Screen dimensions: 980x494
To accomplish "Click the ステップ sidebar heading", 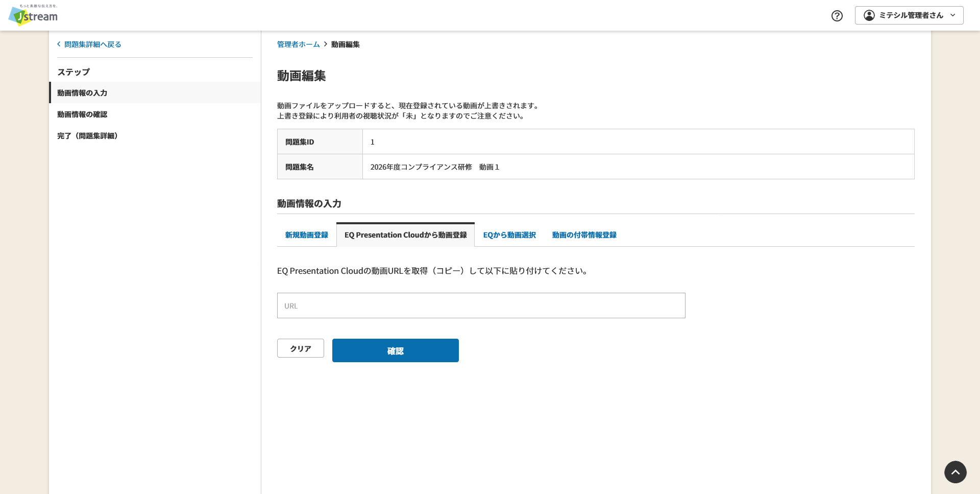I will [x=73, y=72].
